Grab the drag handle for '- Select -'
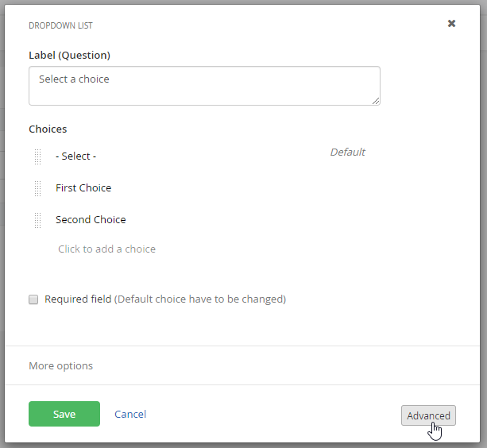The height and width of the screenshot is (448, 487). pyautogui.click(x=37, y=156)
